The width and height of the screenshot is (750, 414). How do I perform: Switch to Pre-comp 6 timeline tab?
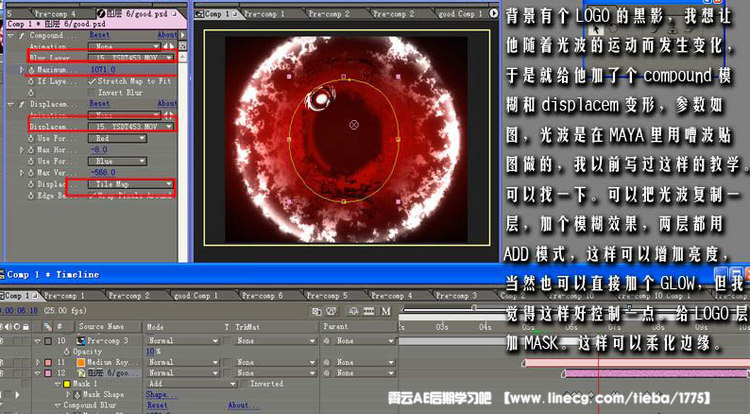(x=262, y=296)
